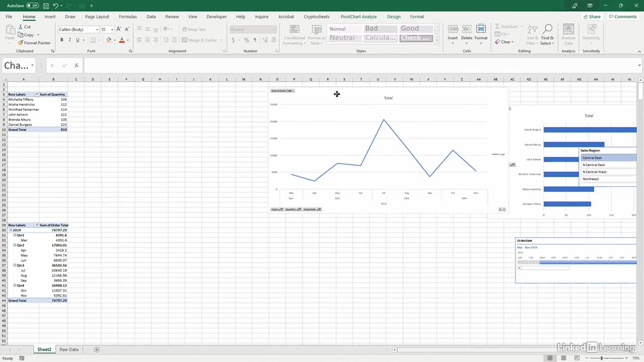Apply the Good cell style

click(416, 29)
